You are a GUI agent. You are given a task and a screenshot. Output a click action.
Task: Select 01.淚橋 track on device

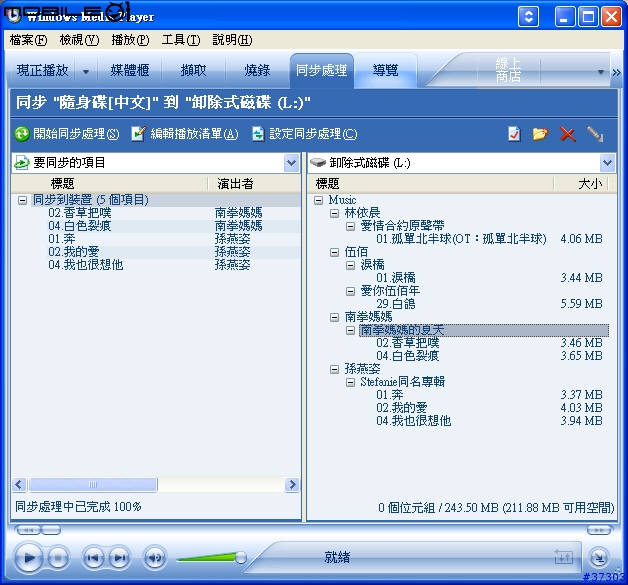point(396,278)
